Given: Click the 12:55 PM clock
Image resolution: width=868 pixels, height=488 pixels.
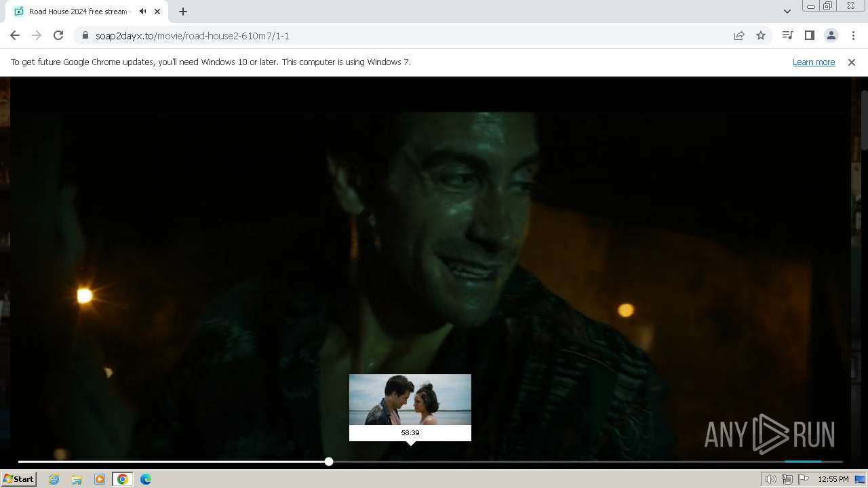Looking at the screenshot, I should click(x=833, y=479).
